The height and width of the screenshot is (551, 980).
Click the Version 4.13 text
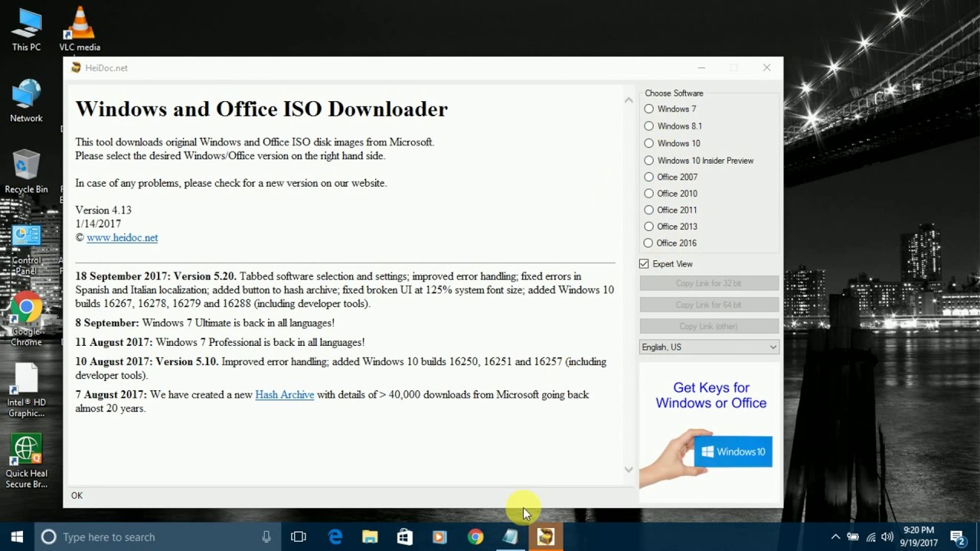103,210
